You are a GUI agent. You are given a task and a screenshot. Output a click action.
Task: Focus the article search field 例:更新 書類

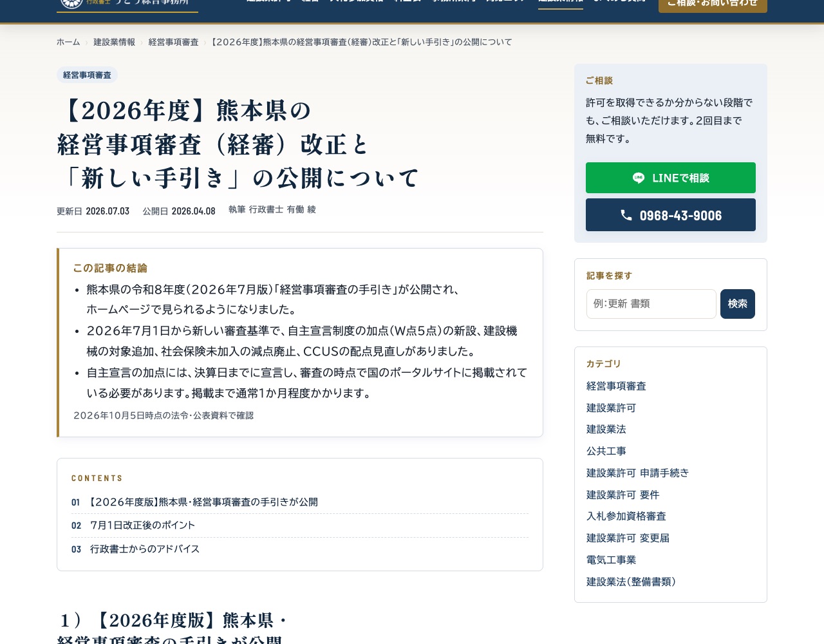click(x=651, y=304)
